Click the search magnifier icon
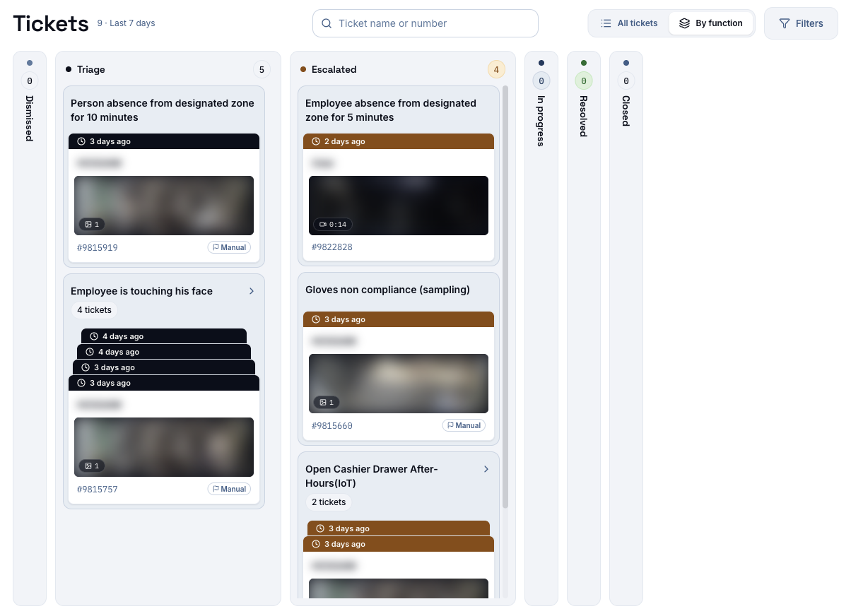 pos(327,23)
